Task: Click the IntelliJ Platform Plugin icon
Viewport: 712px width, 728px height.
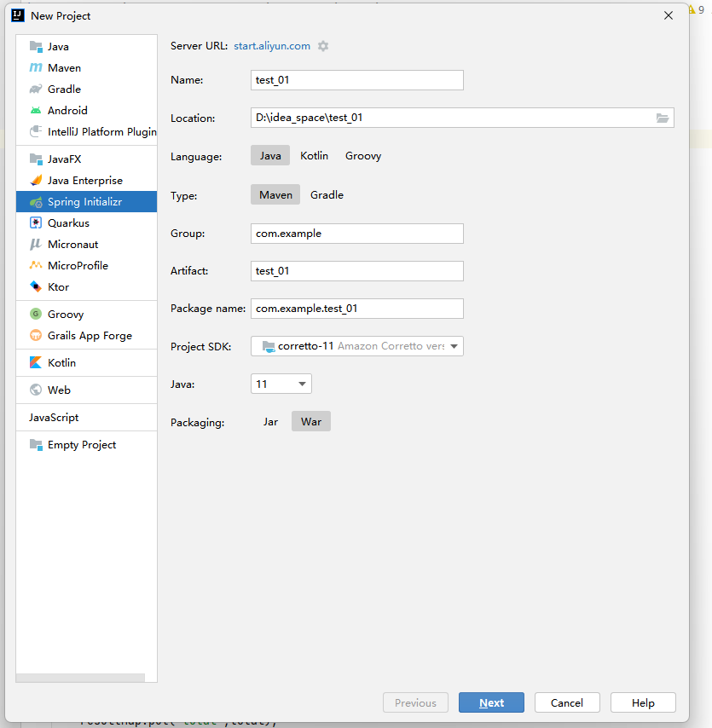Action: coord(36,132)
